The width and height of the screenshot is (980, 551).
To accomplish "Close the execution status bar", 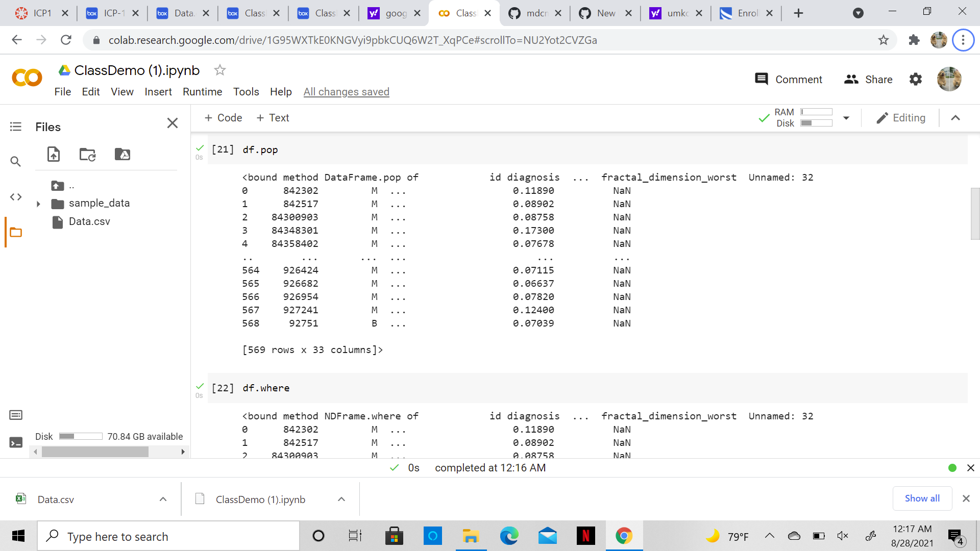I will [971, 468].
